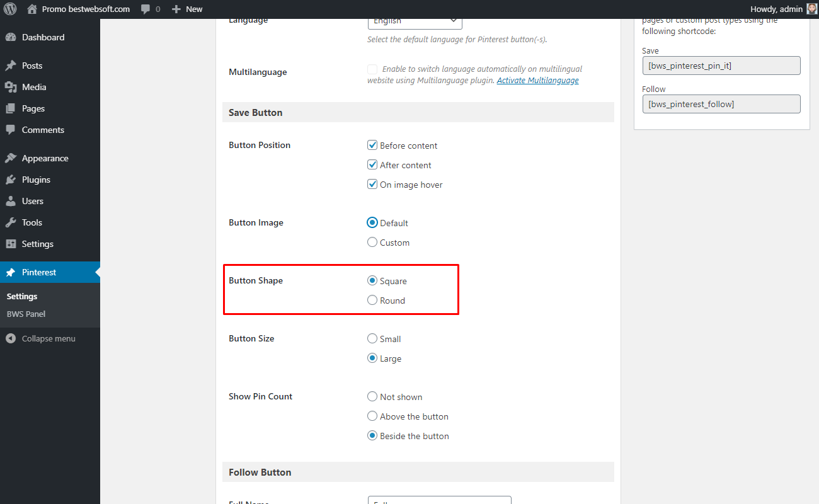Select Custom button image radio
The height and width of the screenshot is (504, 819).
pos(372,242)
